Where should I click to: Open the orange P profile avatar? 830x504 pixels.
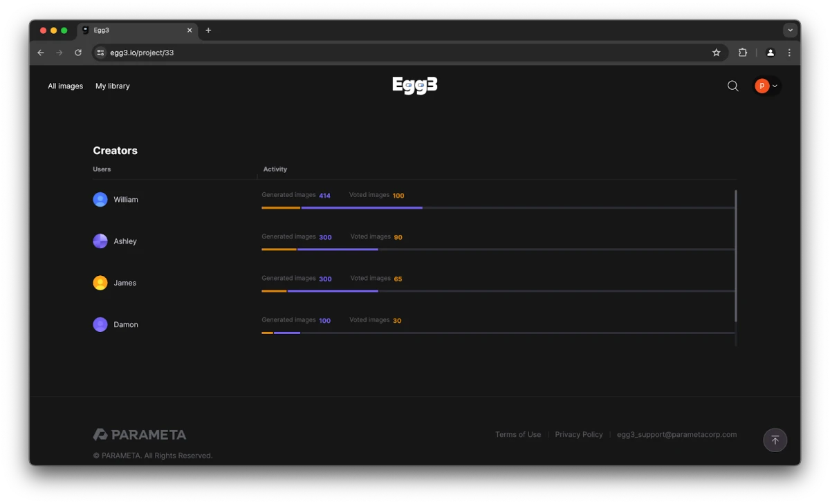(x=762, y=86)
